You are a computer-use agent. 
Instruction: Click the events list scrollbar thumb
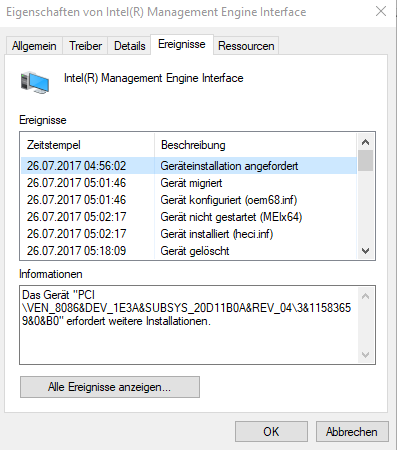[365, 161]
